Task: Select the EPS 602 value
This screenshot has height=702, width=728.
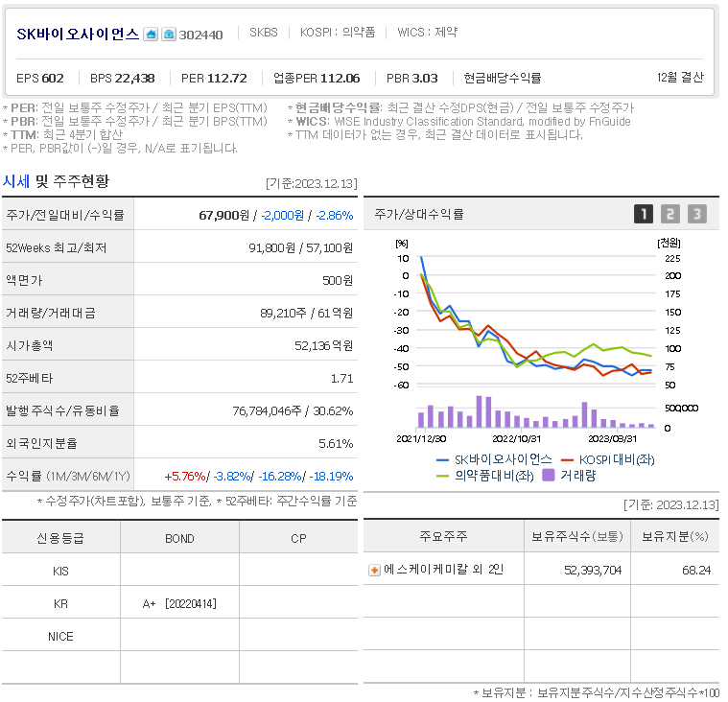Action: tap(40, 78)
